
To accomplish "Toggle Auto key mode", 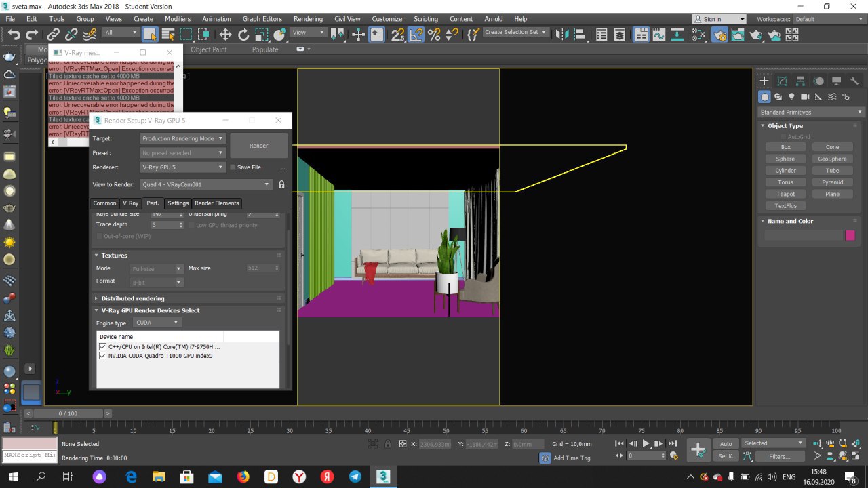I will [x=726, y=443].
